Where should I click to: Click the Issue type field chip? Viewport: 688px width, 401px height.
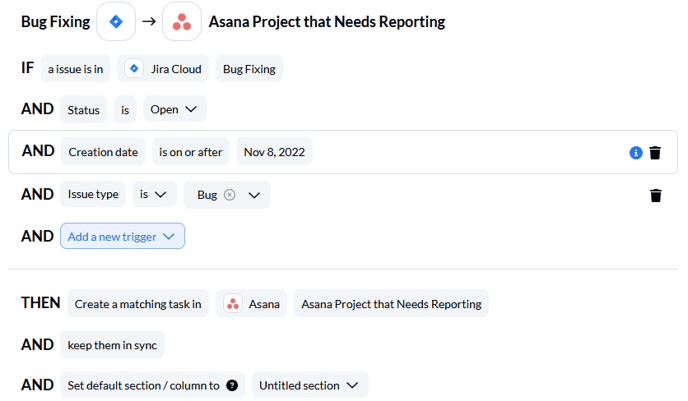[93, 194]
